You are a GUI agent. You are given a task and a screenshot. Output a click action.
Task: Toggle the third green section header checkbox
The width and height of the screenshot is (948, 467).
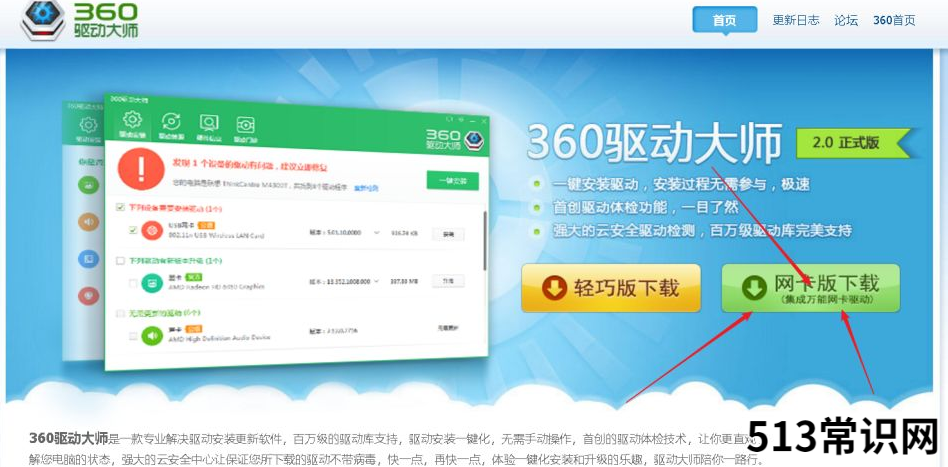pyautogui.click(x=120, y=313)
